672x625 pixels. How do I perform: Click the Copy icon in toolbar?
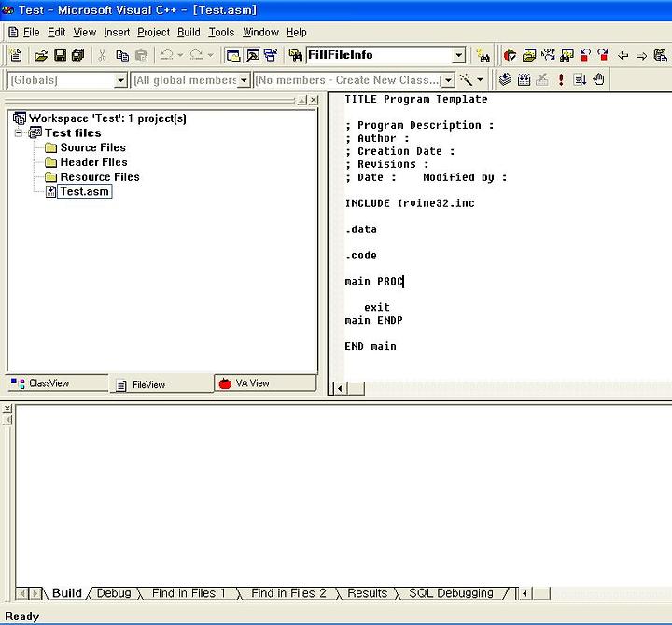pos(122,55)
